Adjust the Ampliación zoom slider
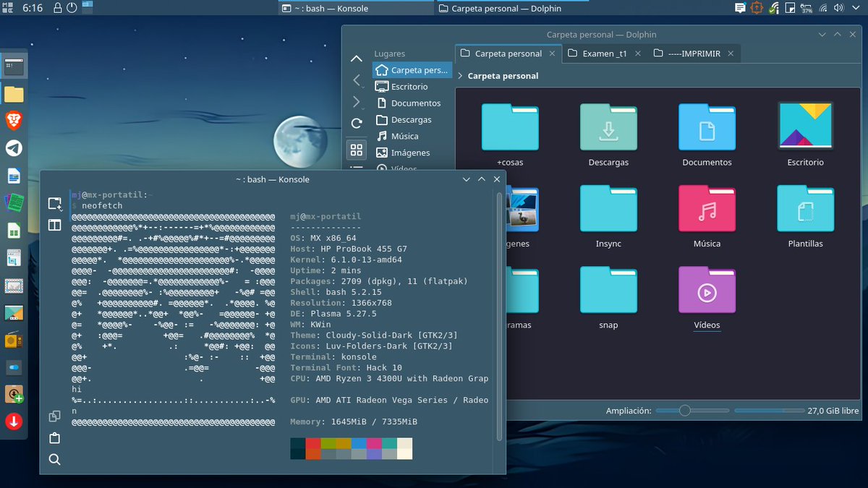Image resolution: width=868 pixels, height=488 pixels. click(x=692, y=411)
